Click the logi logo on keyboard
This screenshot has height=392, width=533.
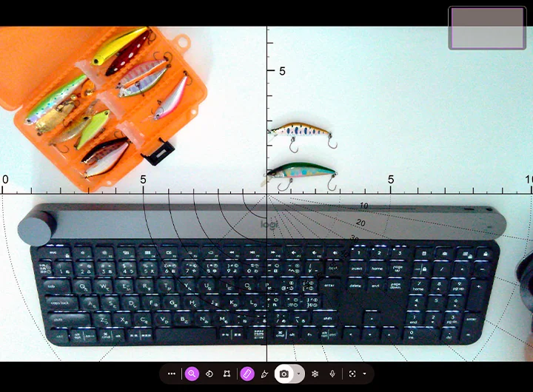[268, 224]
